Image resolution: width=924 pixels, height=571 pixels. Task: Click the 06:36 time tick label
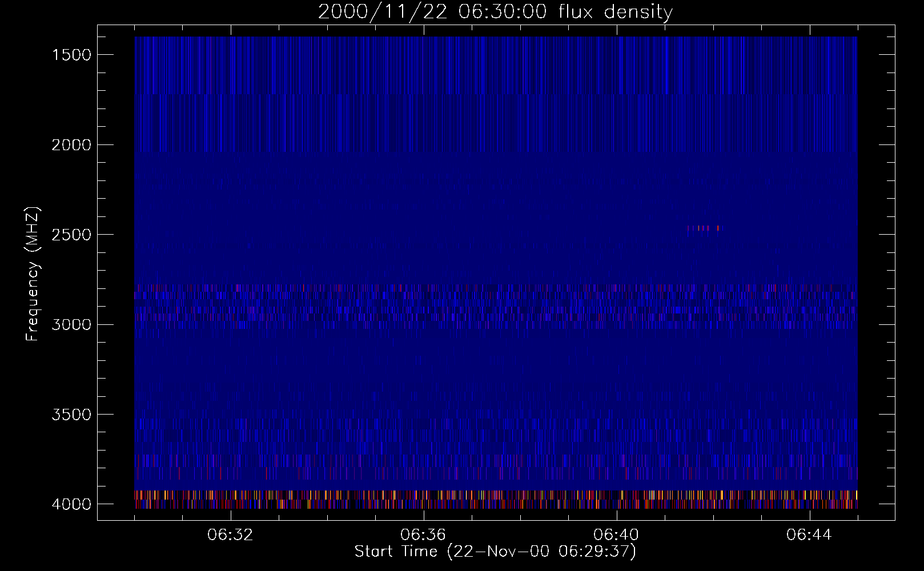pyautogui.click(x=424, y=535)
